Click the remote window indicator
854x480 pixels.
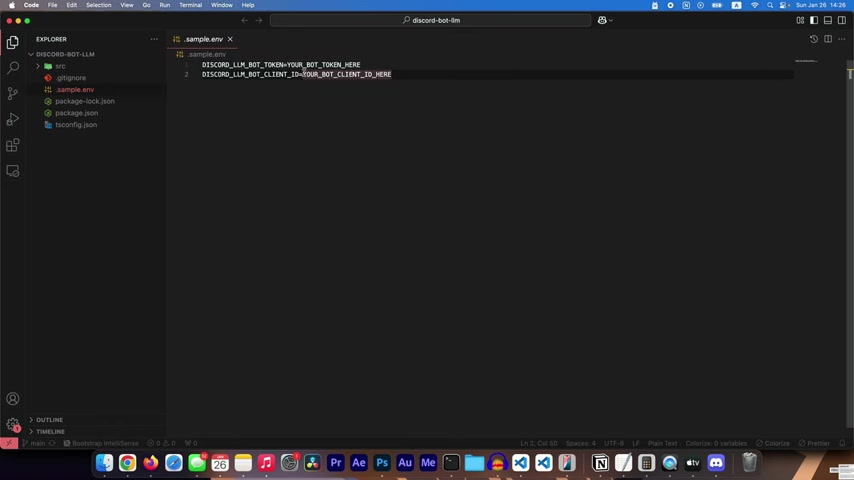[x=9, y=443]
